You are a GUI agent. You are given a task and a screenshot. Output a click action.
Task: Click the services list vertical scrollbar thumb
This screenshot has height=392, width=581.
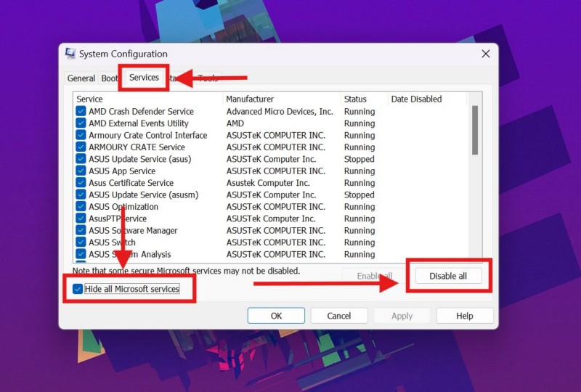tap(475, 130)
